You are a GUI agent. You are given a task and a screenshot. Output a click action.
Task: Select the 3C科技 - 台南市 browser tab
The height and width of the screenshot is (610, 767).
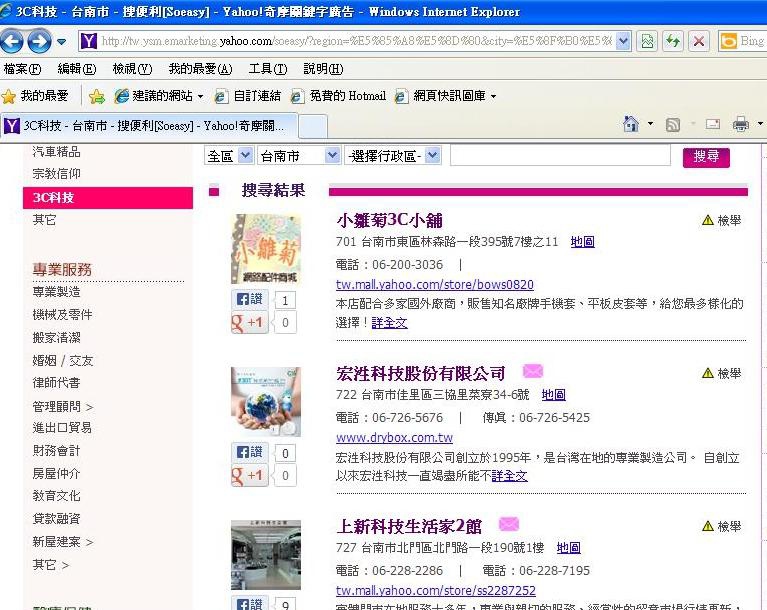click(x=149, y=126)
